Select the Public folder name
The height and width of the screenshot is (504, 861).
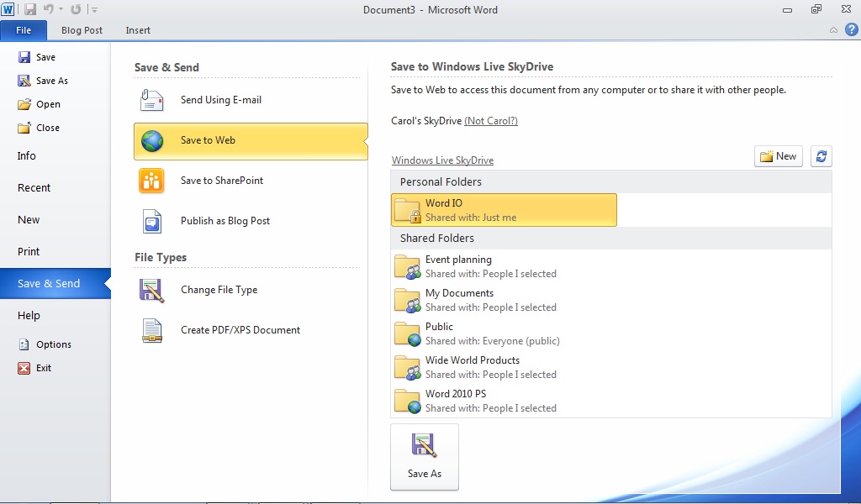tap(439, 326)
